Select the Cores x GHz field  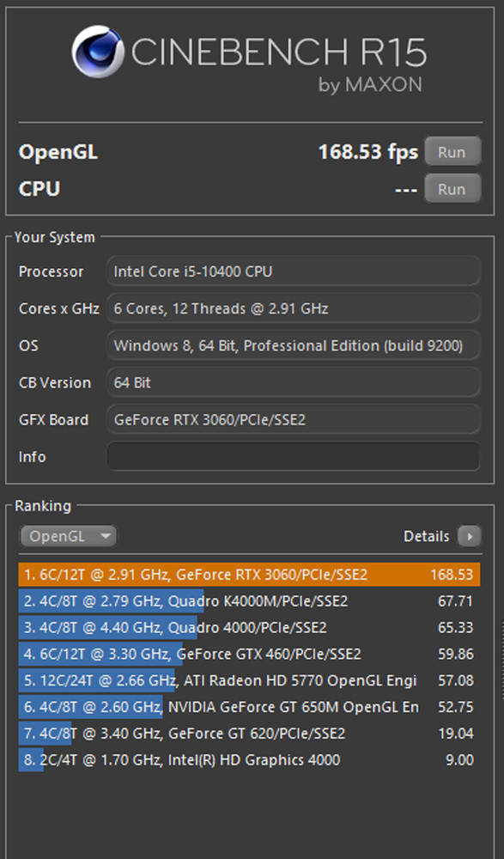coord(293,308)
